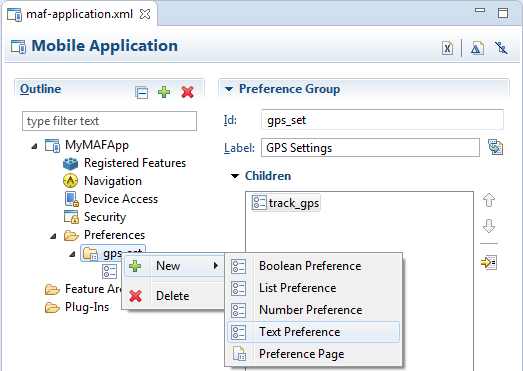Click the type filter text field
Image resolution: width=523 pixels, height=371 pixels.
(109, 121)
